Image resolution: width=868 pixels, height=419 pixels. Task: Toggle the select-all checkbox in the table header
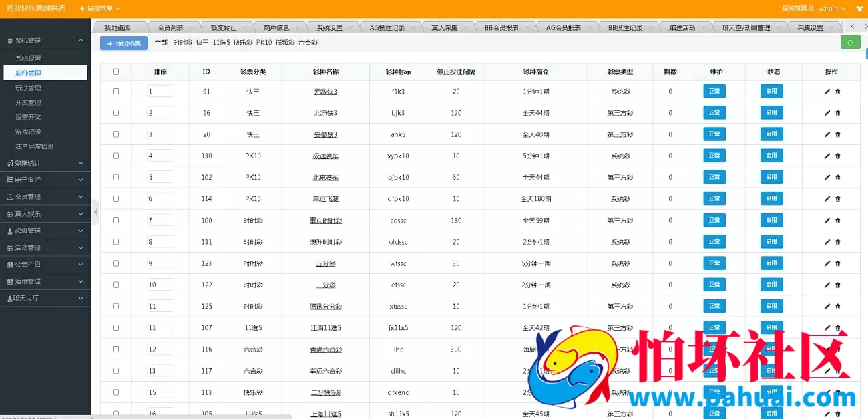point(115,71)
